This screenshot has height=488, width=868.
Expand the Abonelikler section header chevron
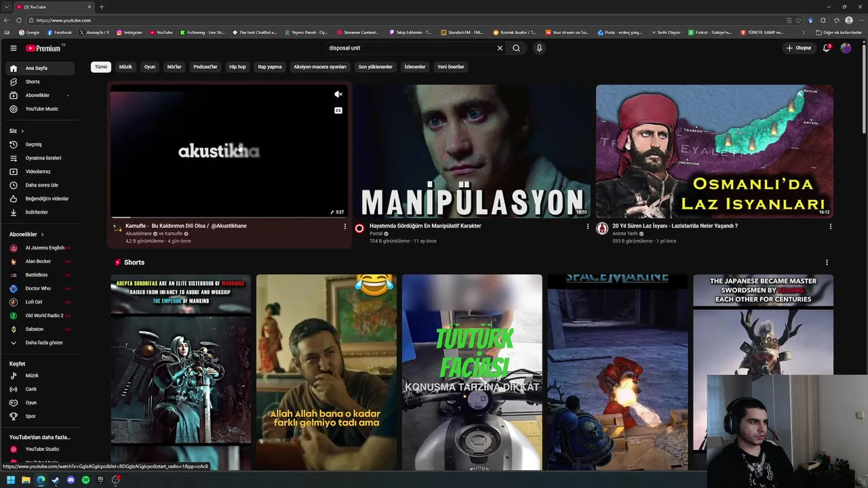click(x=42, y=235)
